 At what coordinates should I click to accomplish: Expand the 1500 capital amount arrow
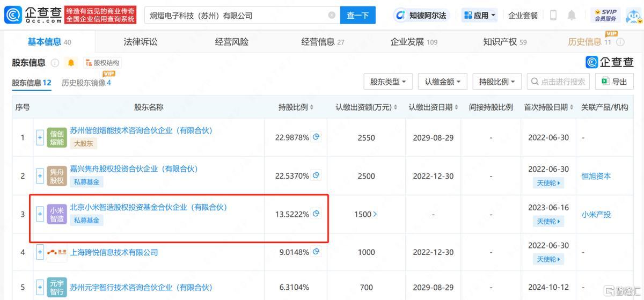pos(375,214)
